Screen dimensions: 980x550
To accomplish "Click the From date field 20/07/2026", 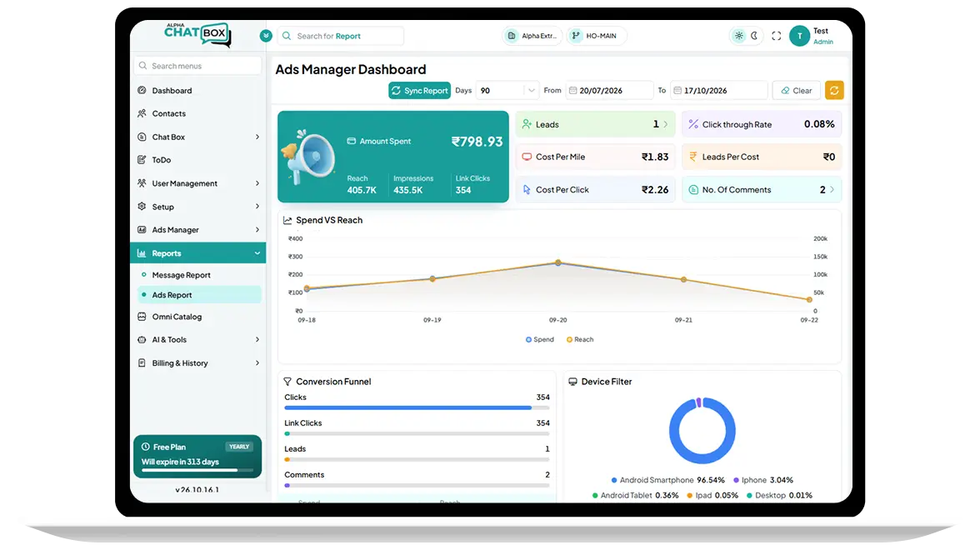I will tap(609, 91).
